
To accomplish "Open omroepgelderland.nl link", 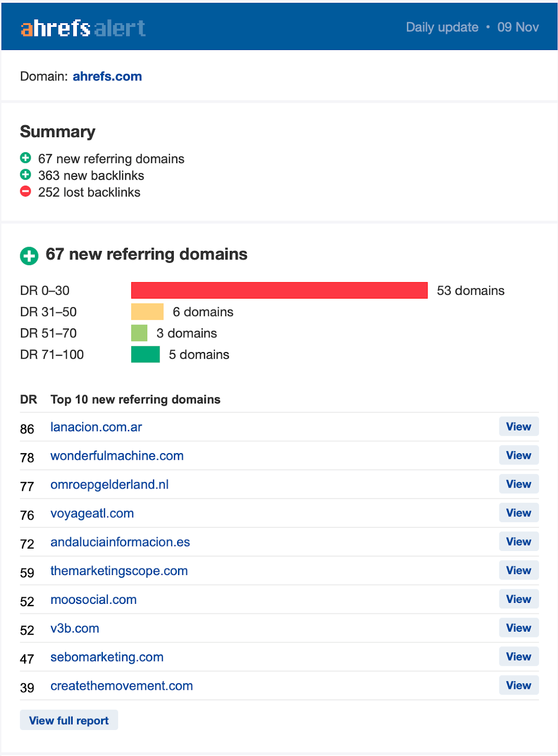I will pyautogui.click(x=110, y=485).
